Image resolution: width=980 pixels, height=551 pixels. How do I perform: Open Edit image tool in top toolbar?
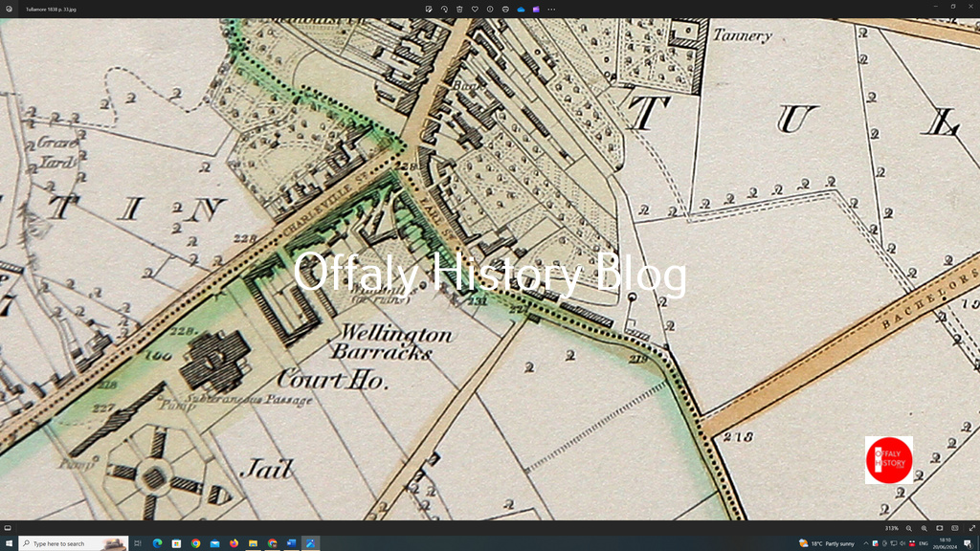tap(429, 10)
